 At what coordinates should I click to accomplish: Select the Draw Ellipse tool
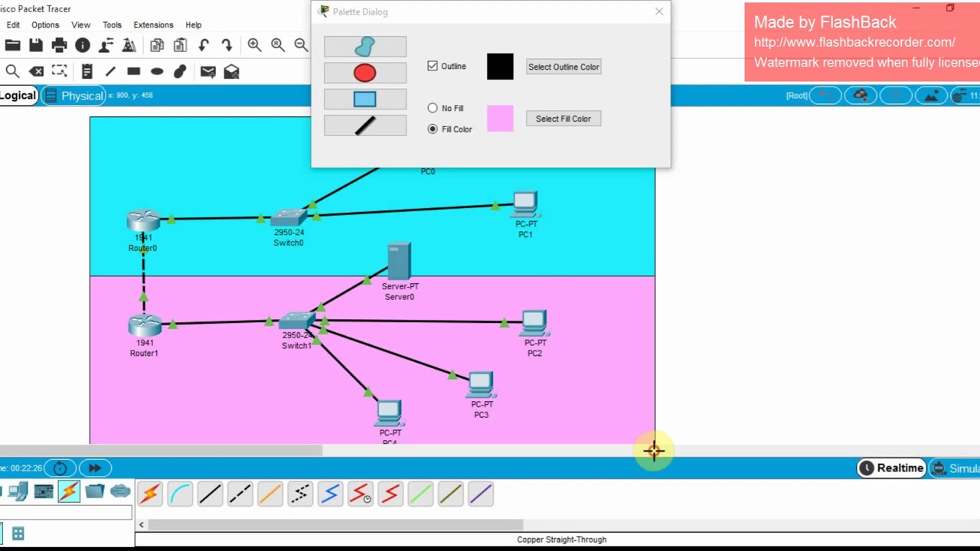tap(157, 71)
